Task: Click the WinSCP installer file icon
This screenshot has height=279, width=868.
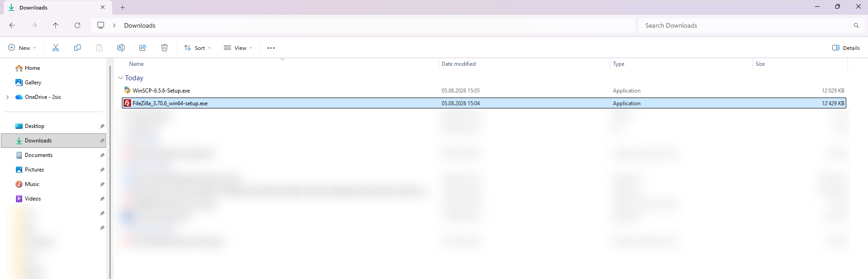Action: click(127, 91)
